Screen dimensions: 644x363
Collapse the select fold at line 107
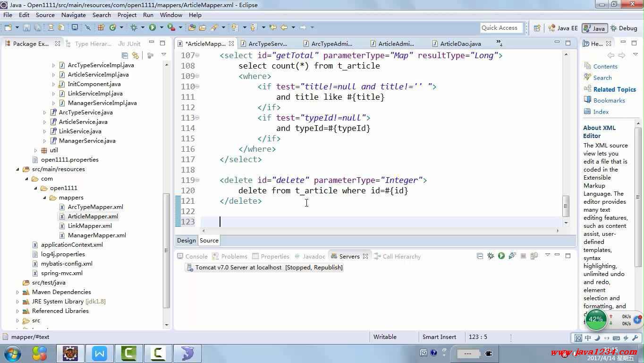point(197,55)
